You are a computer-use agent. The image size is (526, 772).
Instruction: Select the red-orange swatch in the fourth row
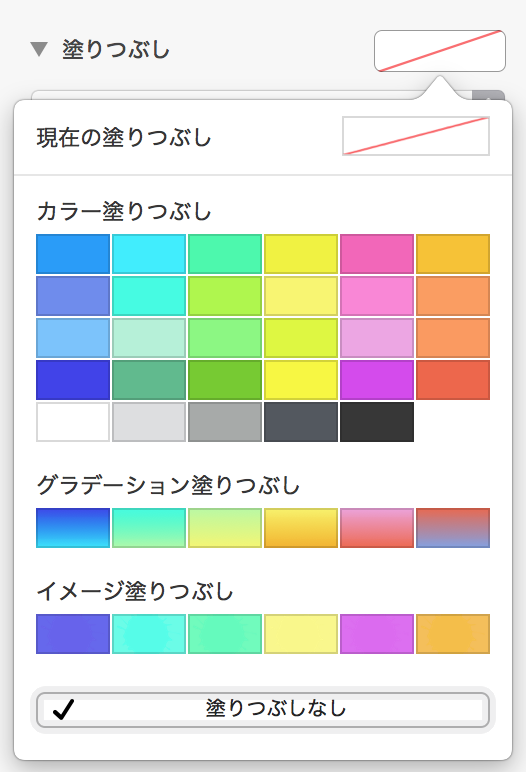[453, 380]
